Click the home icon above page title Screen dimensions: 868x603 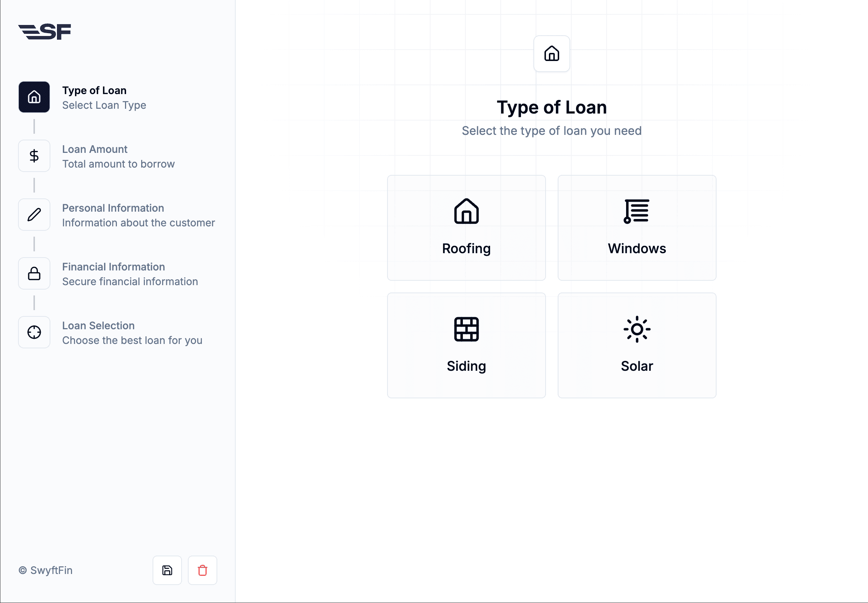pos(551,54)
